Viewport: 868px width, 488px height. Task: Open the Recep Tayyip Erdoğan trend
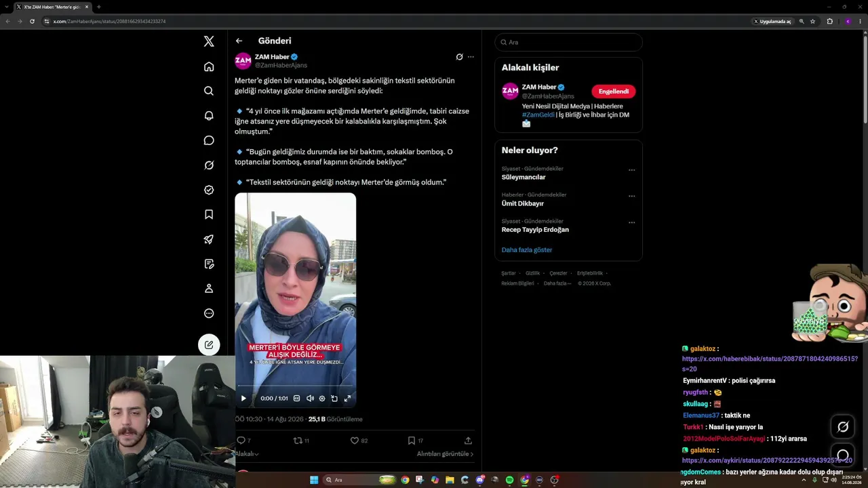535,230
